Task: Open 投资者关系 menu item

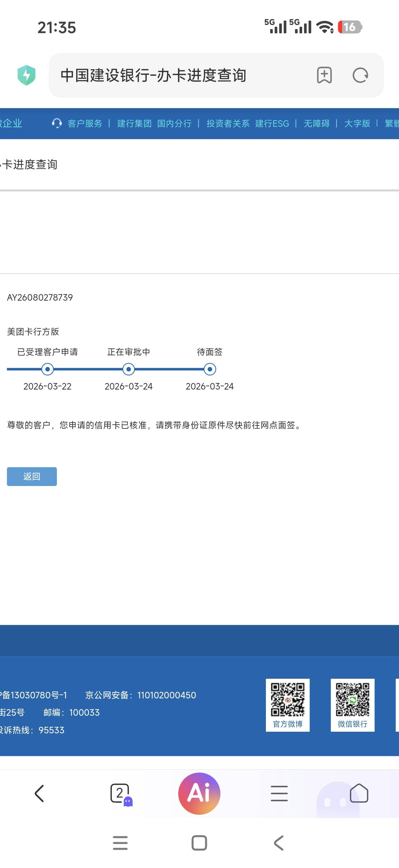Action: click(x=228, y=124)
